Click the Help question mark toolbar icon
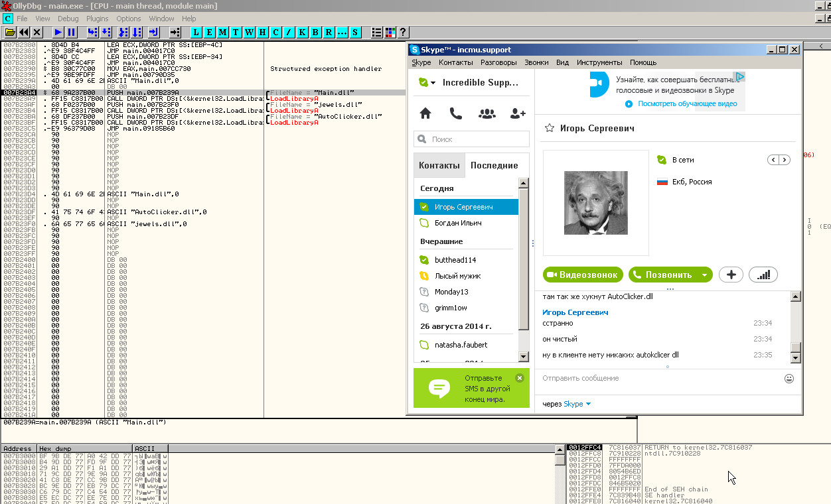The width and height of the screenshot is (831, 504). 403,32
